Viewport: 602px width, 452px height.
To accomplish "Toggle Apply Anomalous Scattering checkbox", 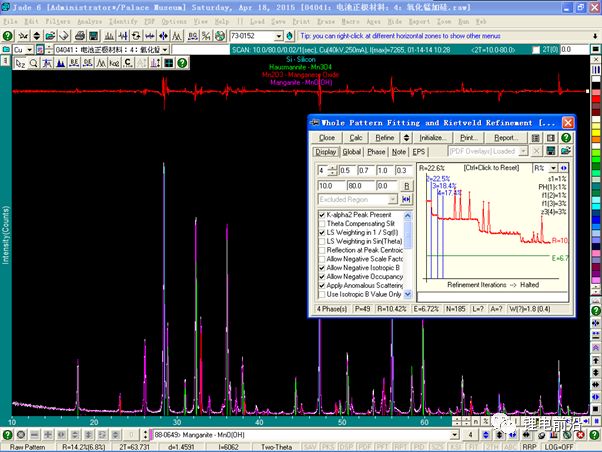I will [322, 286].
